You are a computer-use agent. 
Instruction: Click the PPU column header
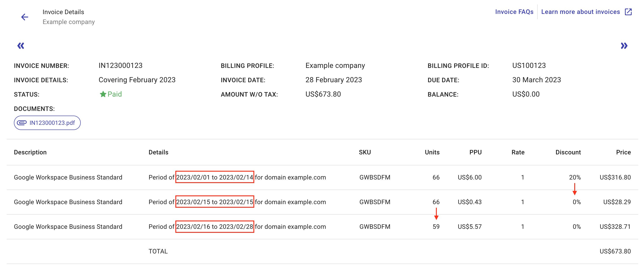pos(475,152)
